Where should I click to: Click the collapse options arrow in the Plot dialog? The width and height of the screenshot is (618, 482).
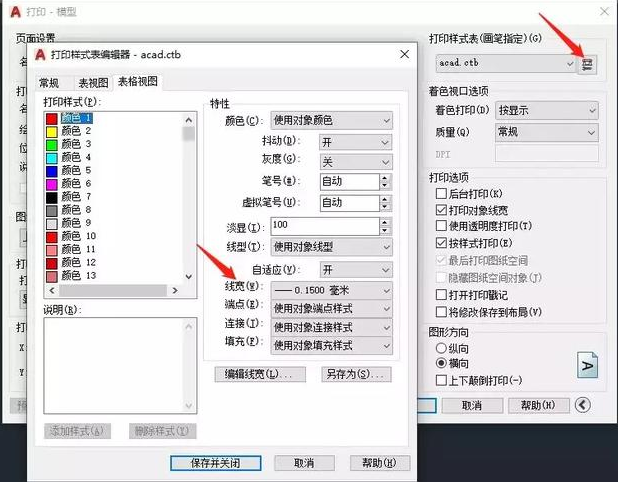pyautogui.click(x=583, y=404)
